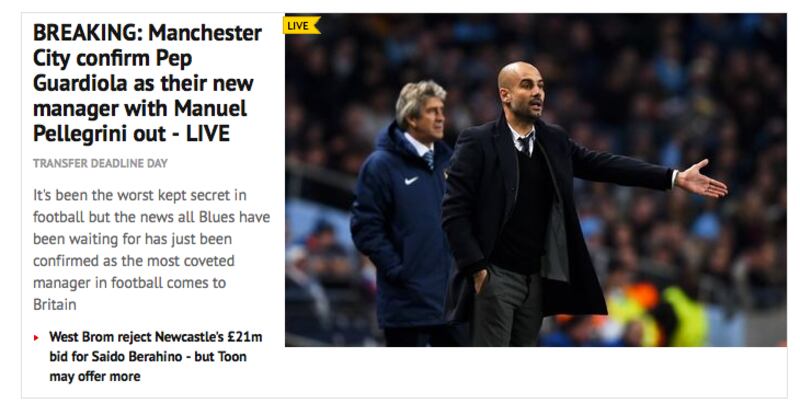Click the red triangle bullet marker

pyautogui.click(x=36, y=338)
